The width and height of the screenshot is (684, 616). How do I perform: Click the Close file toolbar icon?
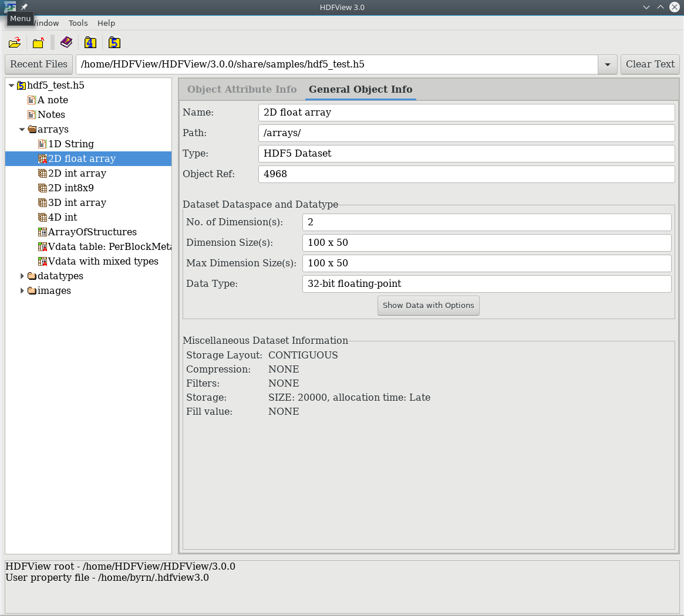click(38, 42)
